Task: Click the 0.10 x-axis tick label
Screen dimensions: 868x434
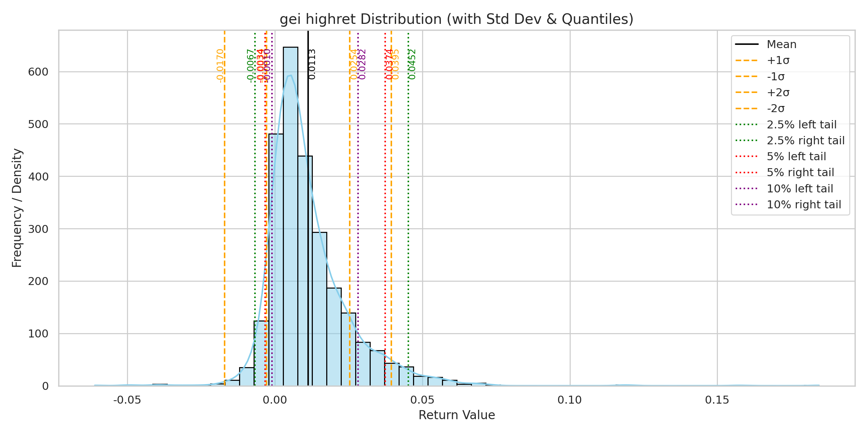Action: pos(570,400)
